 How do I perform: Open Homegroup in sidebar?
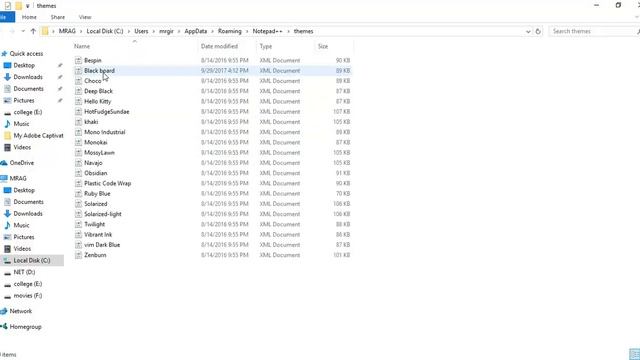coord(25,327)
